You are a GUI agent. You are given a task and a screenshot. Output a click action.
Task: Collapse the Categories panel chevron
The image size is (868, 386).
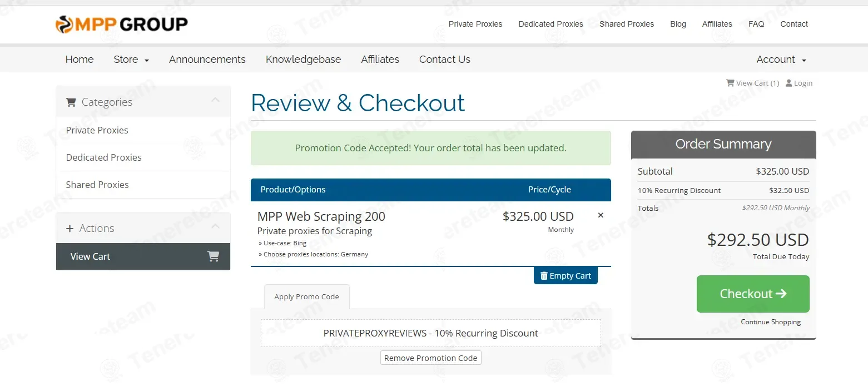click(216, 100)
